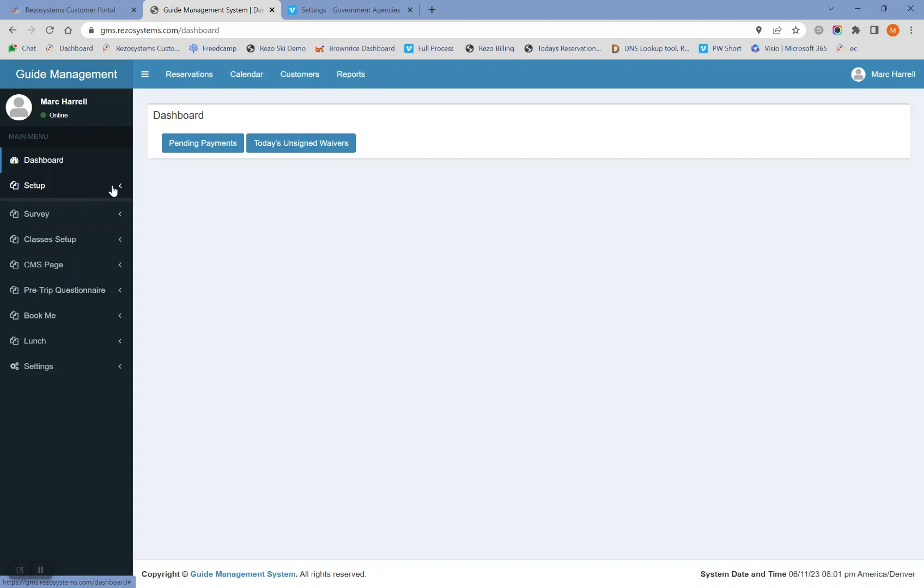
Task: Click the Pending Payments button
Action: tap(203, 143)
